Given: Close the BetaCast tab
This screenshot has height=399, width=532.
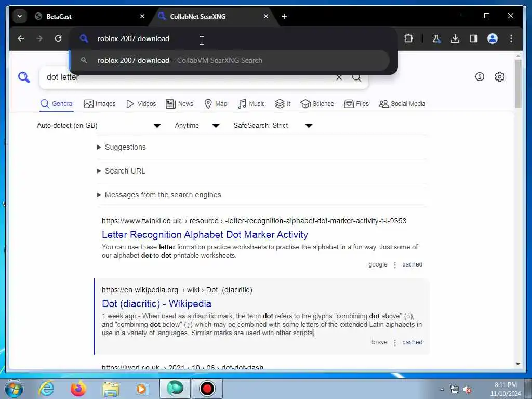Looking at the screenshot, I should coord(142,16).
